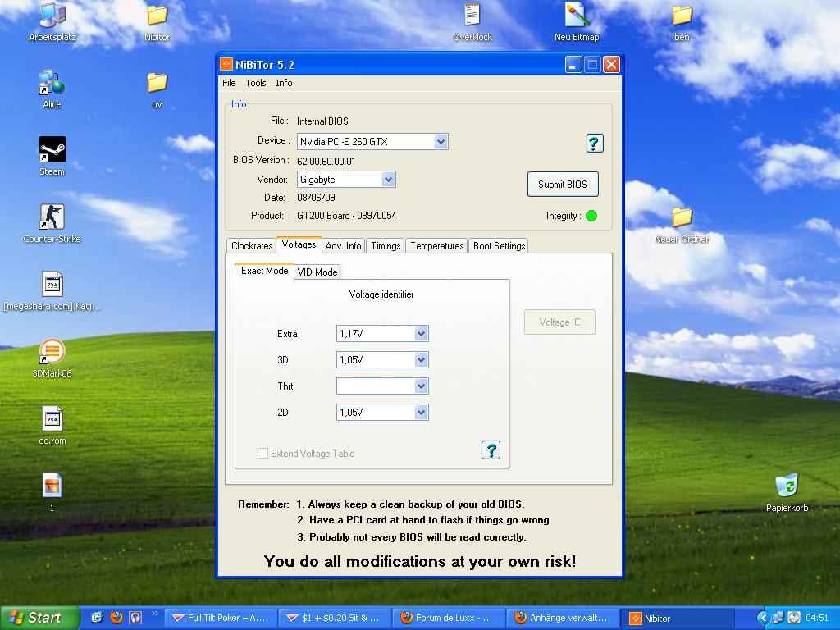Select the Voltages tab
840x630 pixels.
pos(299,244)
